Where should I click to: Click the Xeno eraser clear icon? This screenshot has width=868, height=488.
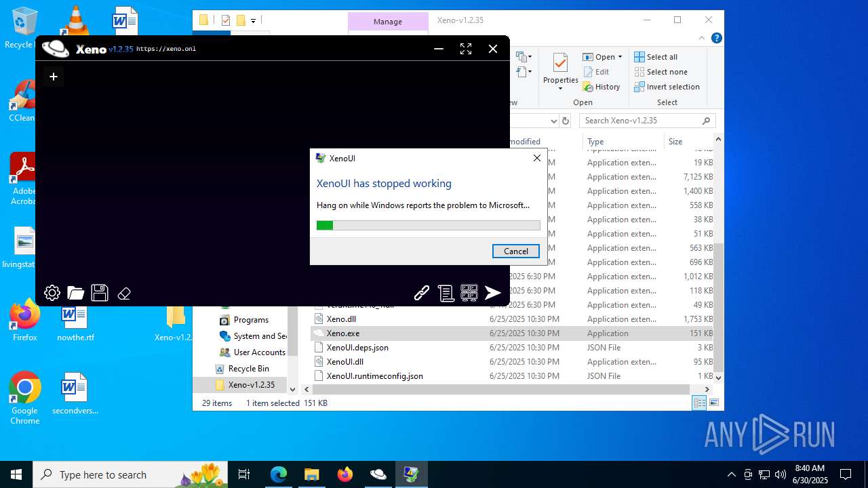(124, 293)
